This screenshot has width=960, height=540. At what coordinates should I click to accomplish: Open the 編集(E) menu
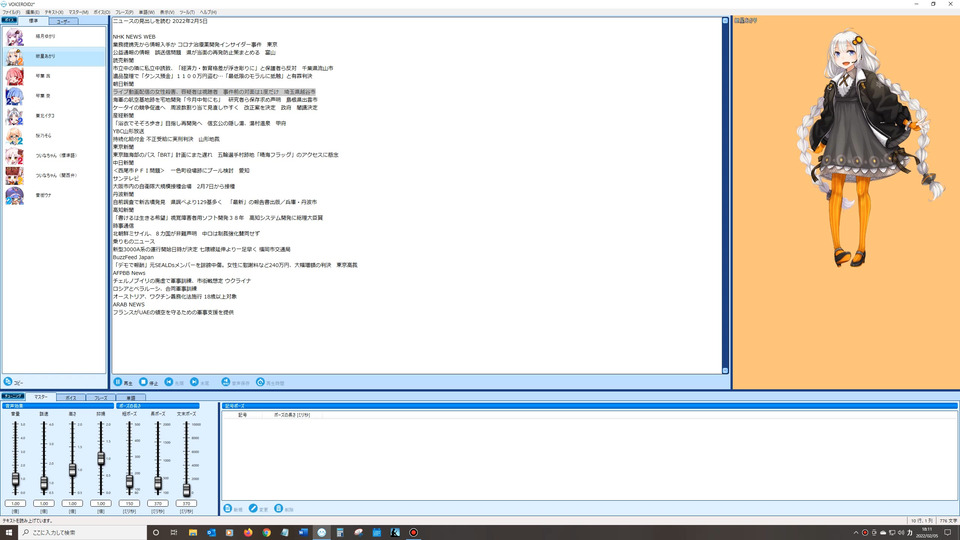(32, 12)
